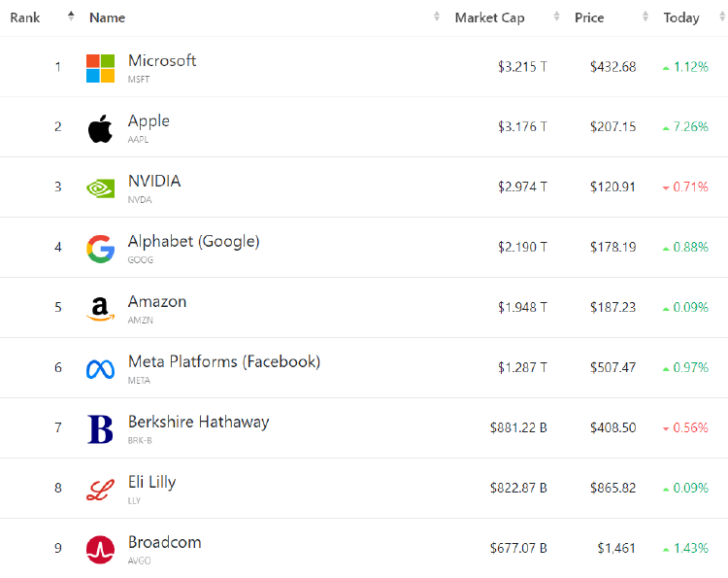Open the Broadcom red pulse logo

[100, 550]
